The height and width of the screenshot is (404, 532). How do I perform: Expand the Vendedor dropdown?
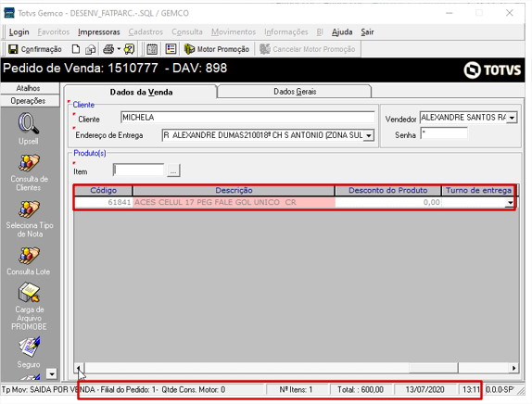coord(512,118)
